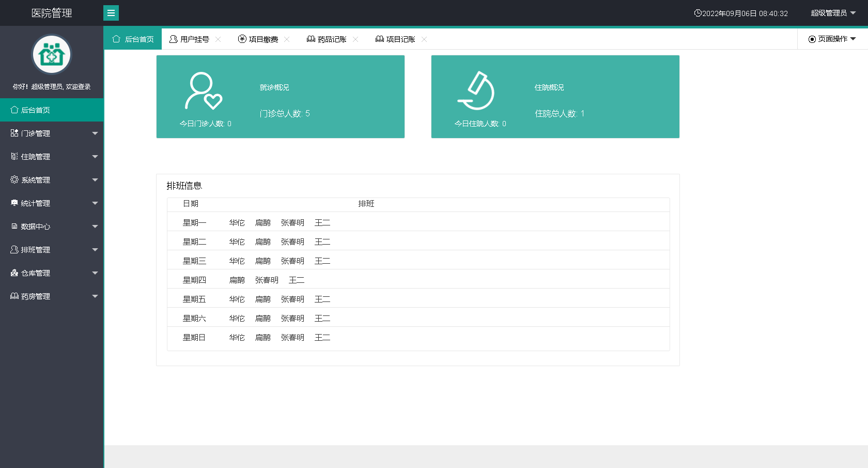This screenshot has height=468, width=868.
Task: Click the 日期 column header
Action: 191,204
